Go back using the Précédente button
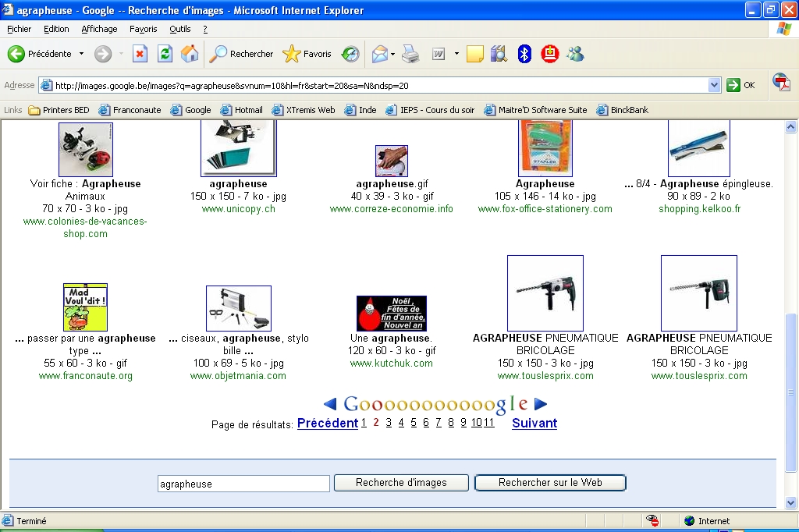 tap(40, 54)
